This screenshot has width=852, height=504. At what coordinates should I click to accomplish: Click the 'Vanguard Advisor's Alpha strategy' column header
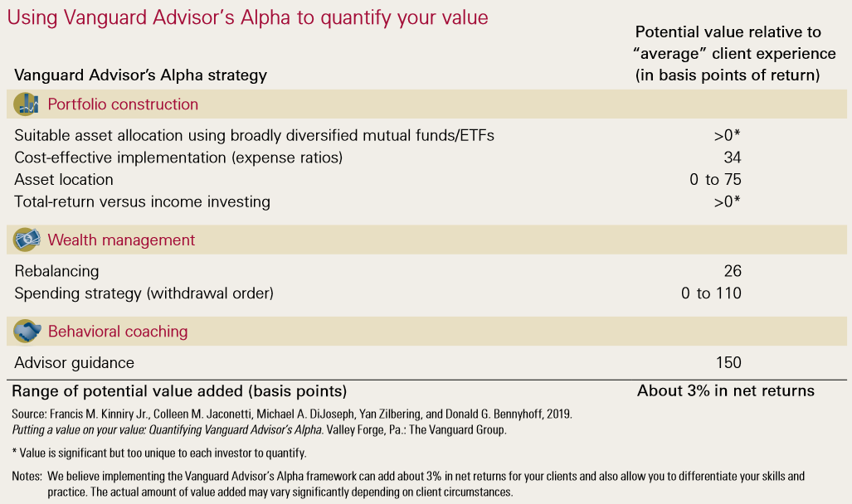pyautogui.click(x=140, y=75)
